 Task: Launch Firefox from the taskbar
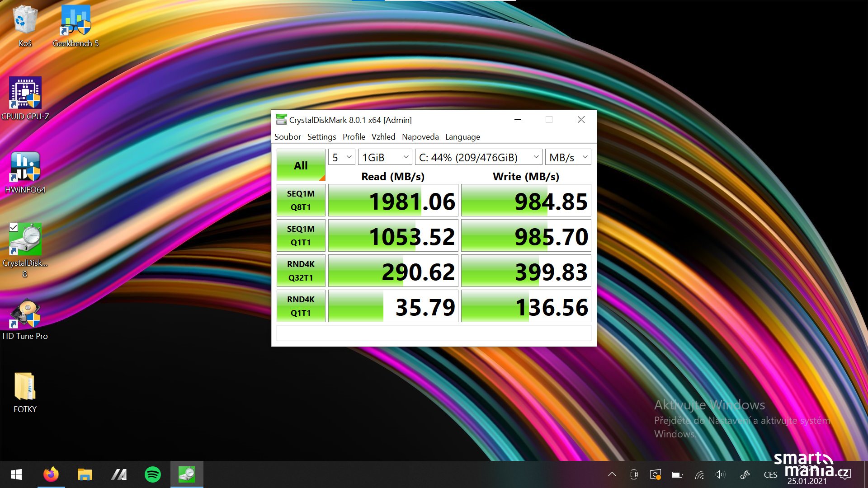click(x=51, y=474)
